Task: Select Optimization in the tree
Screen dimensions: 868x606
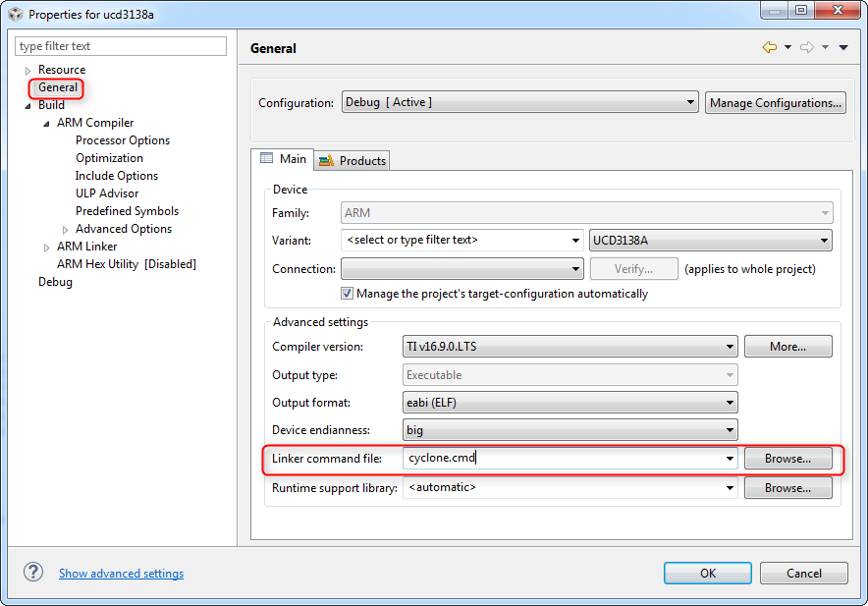Action: tap(110, 158)
